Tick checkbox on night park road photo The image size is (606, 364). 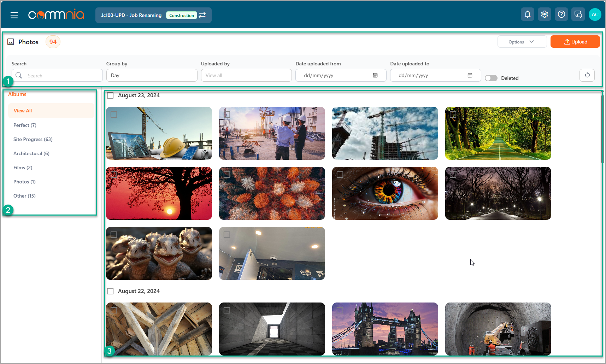(x=453, y=175)
